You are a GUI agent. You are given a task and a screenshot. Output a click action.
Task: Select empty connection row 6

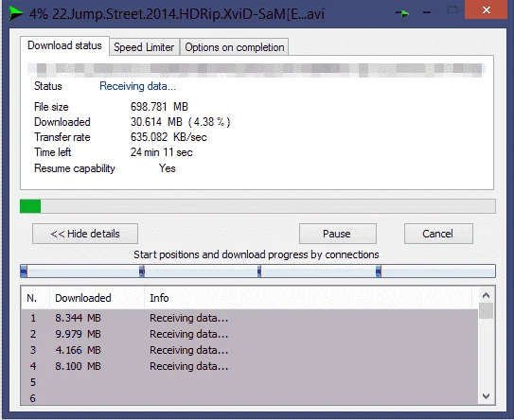click(x=250, y=397)
